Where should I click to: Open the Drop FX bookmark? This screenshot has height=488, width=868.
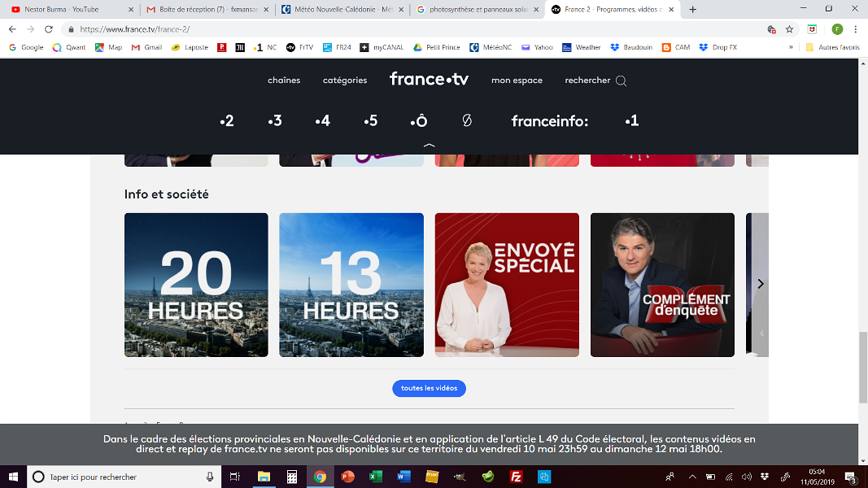point(718,47)
